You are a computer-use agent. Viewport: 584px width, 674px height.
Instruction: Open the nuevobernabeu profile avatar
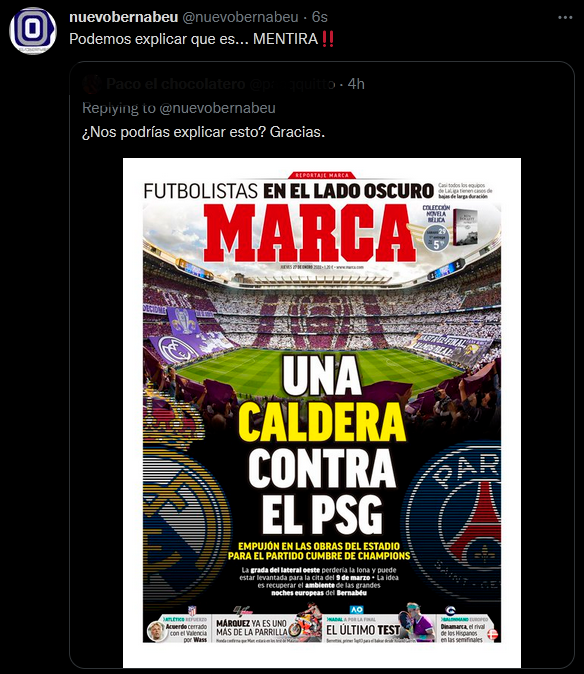(x=33, y=31)
